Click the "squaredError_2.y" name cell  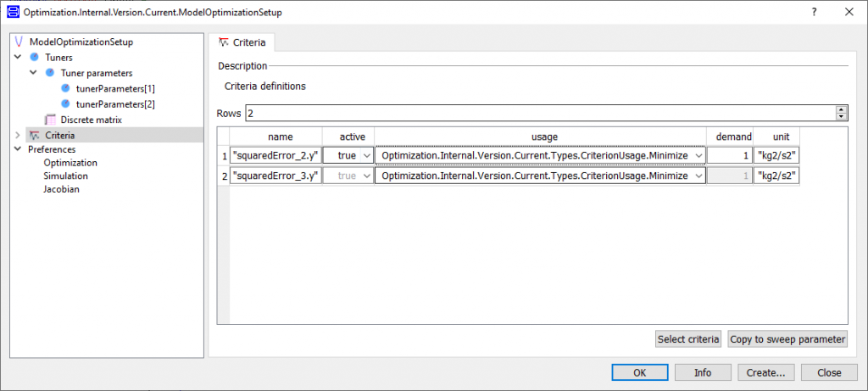pos(275,155)
